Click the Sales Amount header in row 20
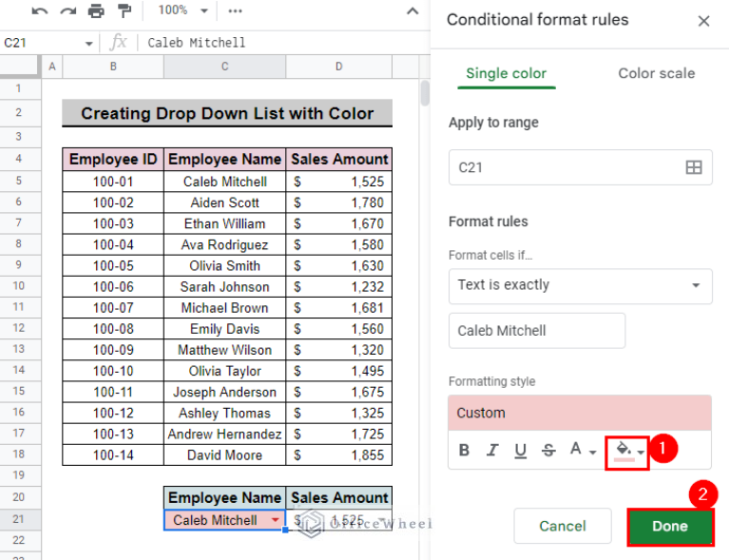 [339, 497]
